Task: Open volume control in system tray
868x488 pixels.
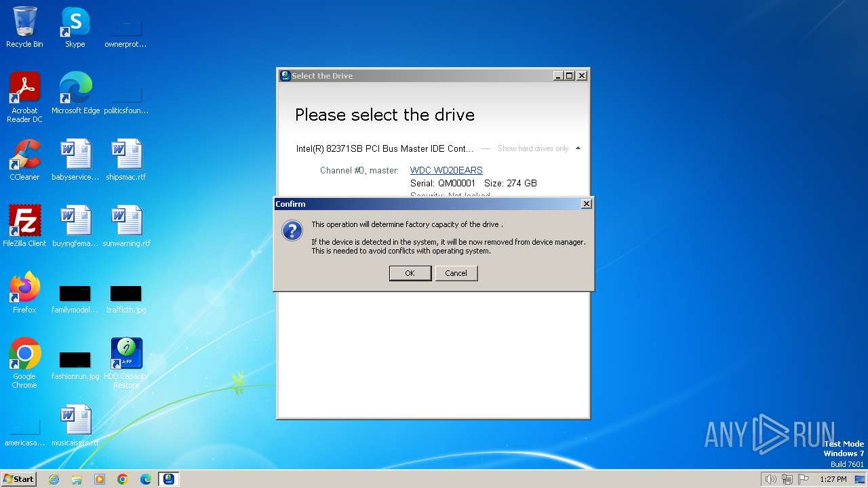Action: [771, 479]
